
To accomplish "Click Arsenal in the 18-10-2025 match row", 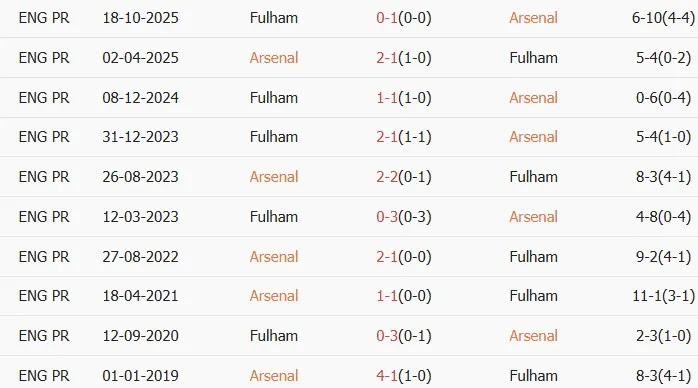I will click(x=533, y=18).
